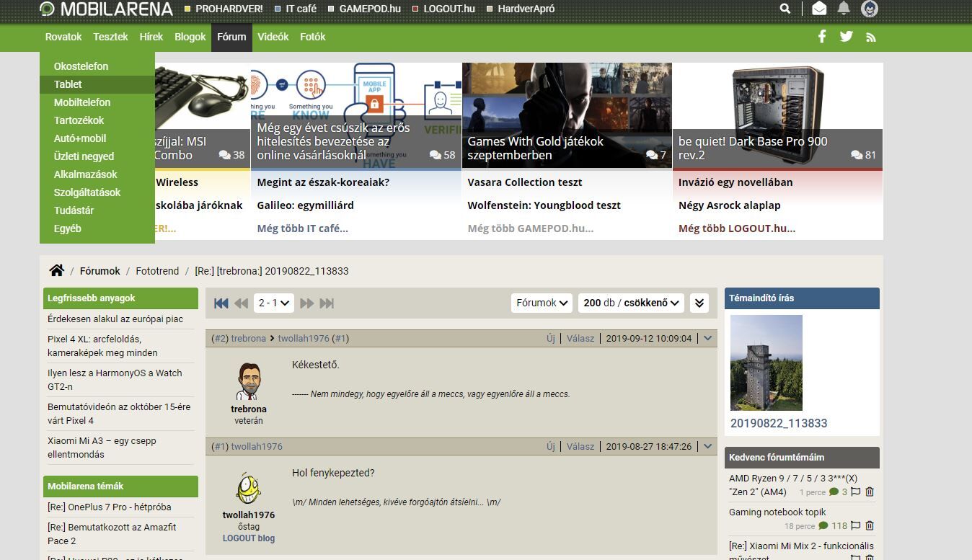Jump to first page arrow
Image resolution: width=972 pixels, height=560 pixels.
coord(221,303)
